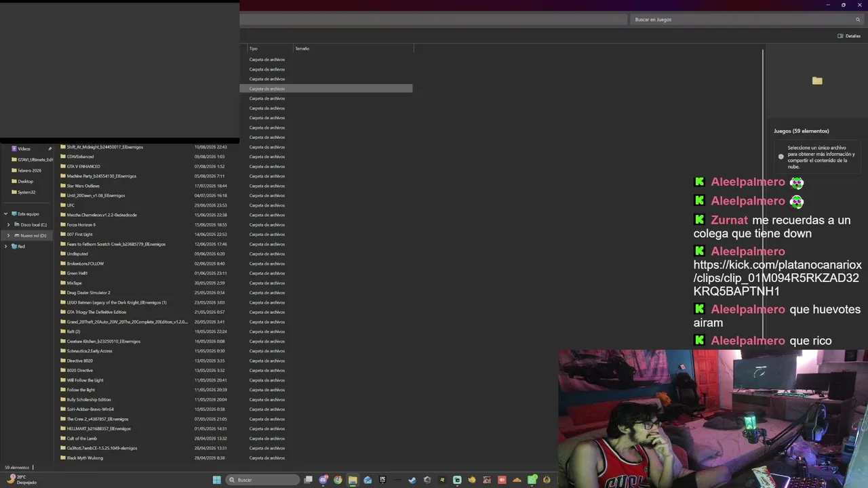The width and height of the screenshot is (868, 488).
Task: Select the Fears to Fathom Scratch Creek folder name
Action: tap(116, 244)
